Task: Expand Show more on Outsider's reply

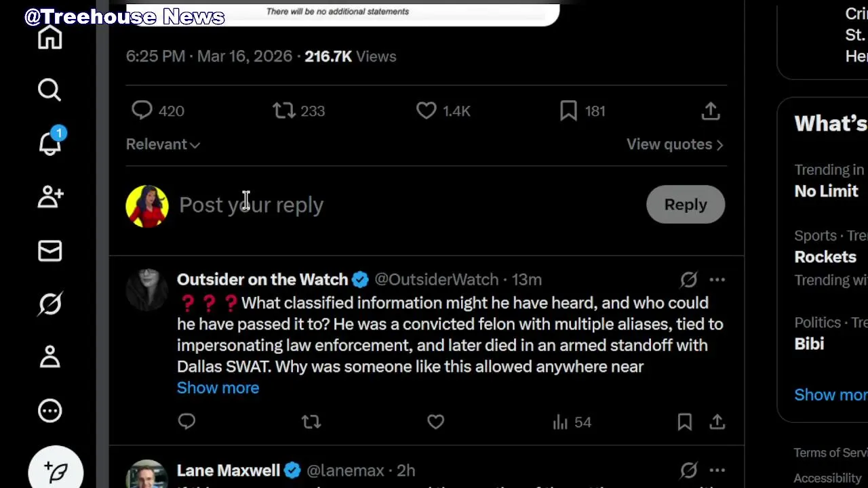Action: pyautogui.click(x=218, y=388)
